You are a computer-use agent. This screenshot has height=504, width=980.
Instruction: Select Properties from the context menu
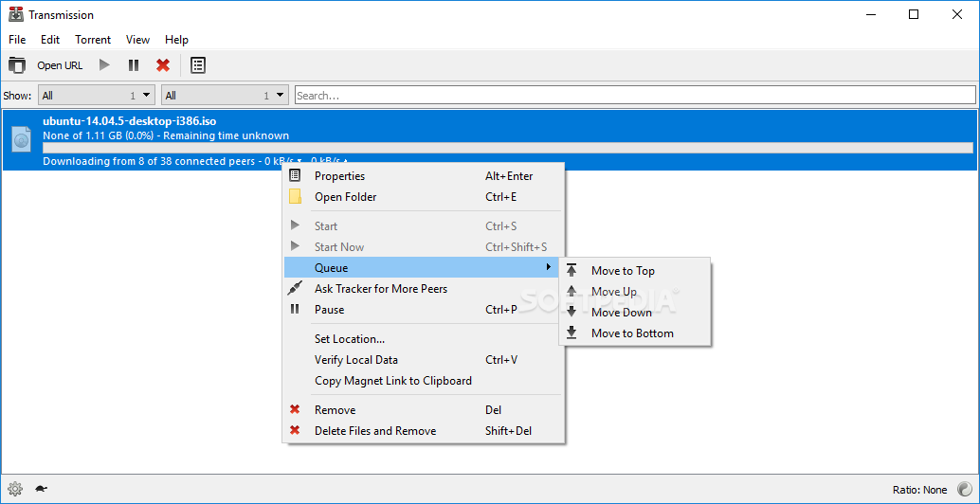point(424,176)
